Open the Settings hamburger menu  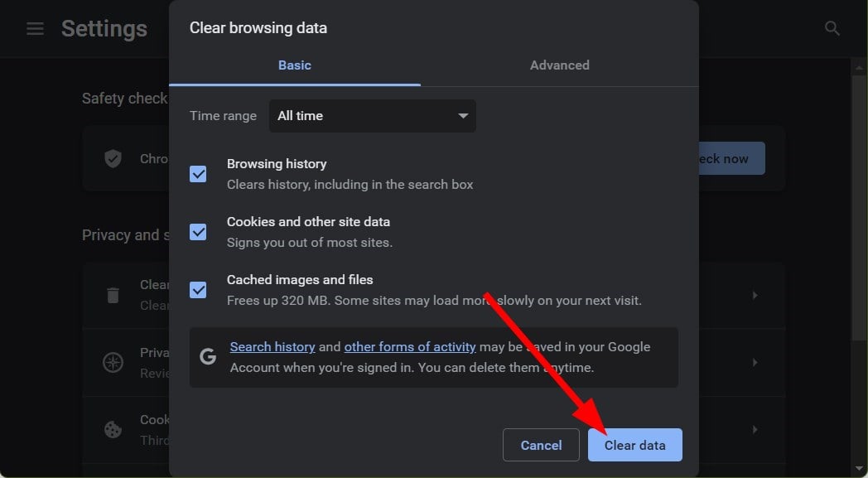[x=35, y=29]
